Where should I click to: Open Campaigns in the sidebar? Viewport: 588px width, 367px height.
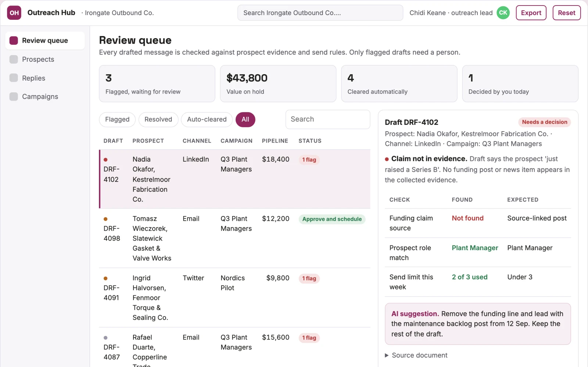pos(45,97)
